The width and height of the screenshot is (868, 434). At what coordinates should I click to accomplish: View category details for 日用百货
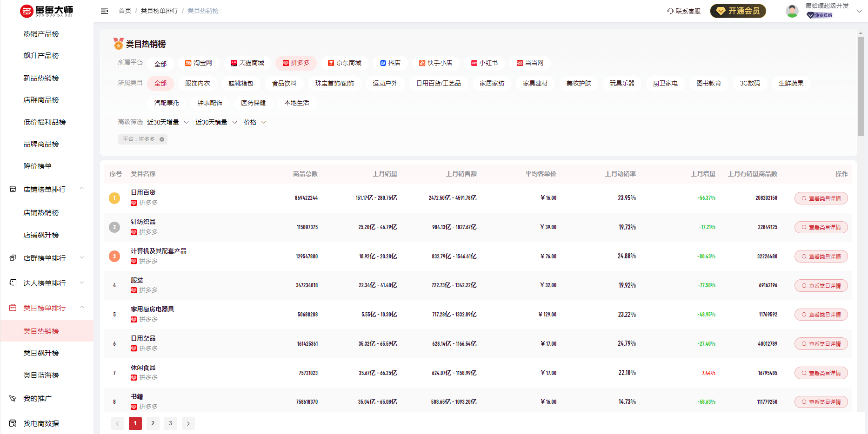tap(821, 198)
